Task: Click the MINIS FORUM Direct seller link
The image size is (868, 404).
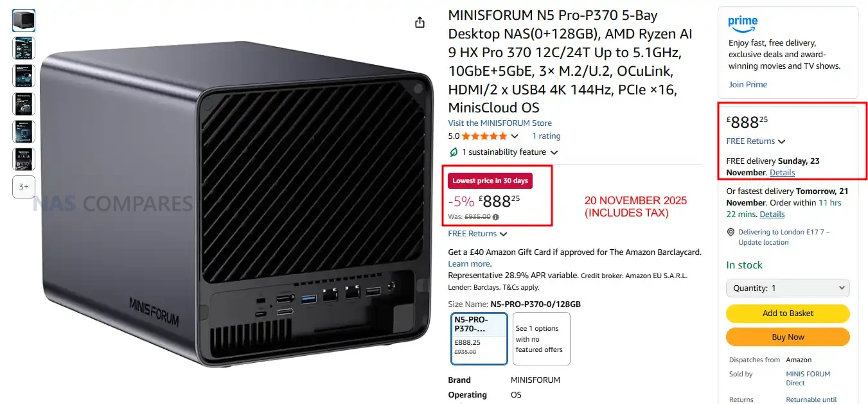Action: point(808,378)
